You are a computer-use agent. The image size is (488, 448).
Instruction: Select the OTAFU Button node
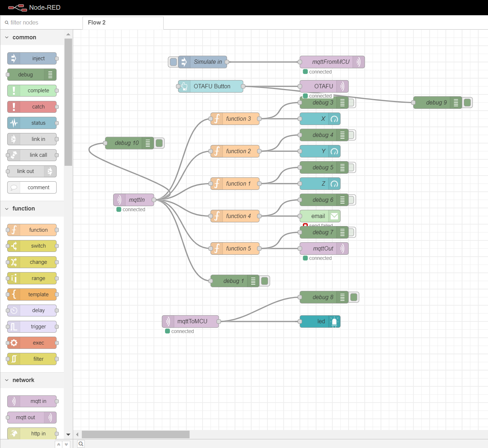click(210, 87)
